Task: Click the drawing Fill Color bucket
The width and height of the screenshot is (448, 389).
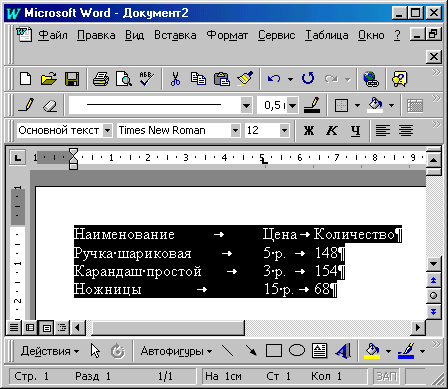Action: point(372,351)
